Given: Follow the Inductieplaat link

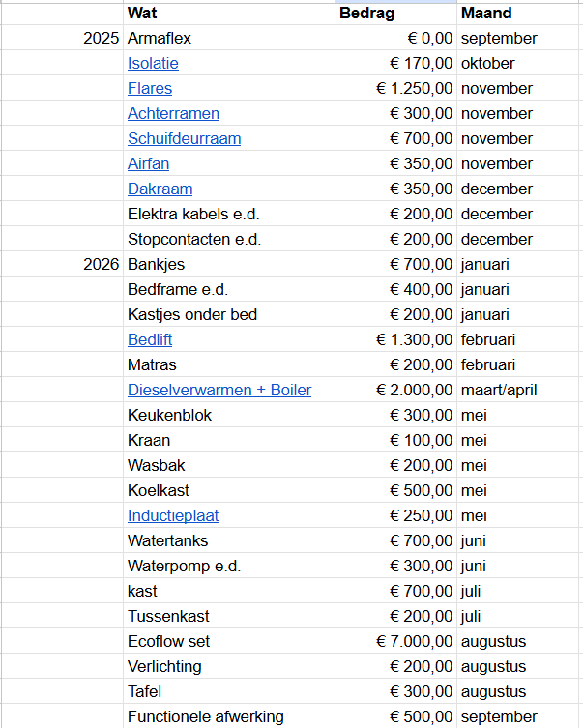Looking at the screenshot, I should click(x=173, y=516).
